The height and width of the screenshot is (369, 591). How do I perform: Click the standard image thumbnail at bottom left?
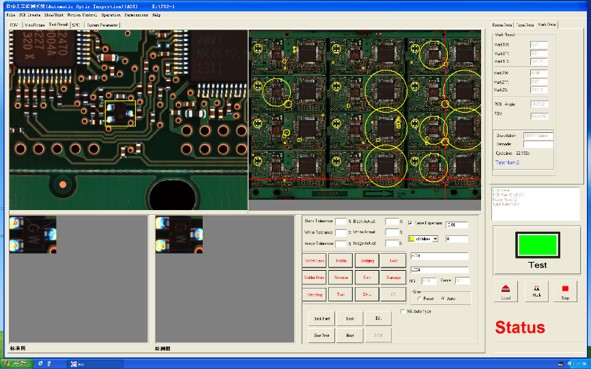coord(33,234)
